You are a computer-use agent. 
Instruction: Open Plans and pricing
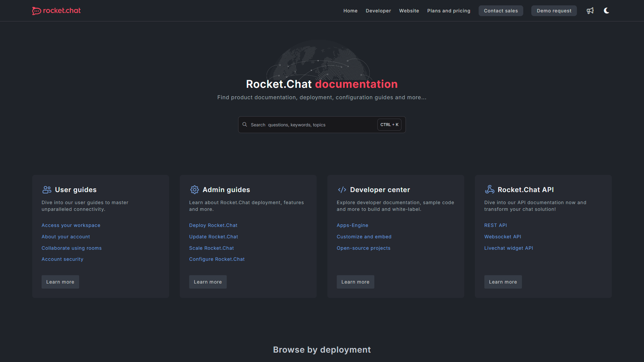[448, 10]
